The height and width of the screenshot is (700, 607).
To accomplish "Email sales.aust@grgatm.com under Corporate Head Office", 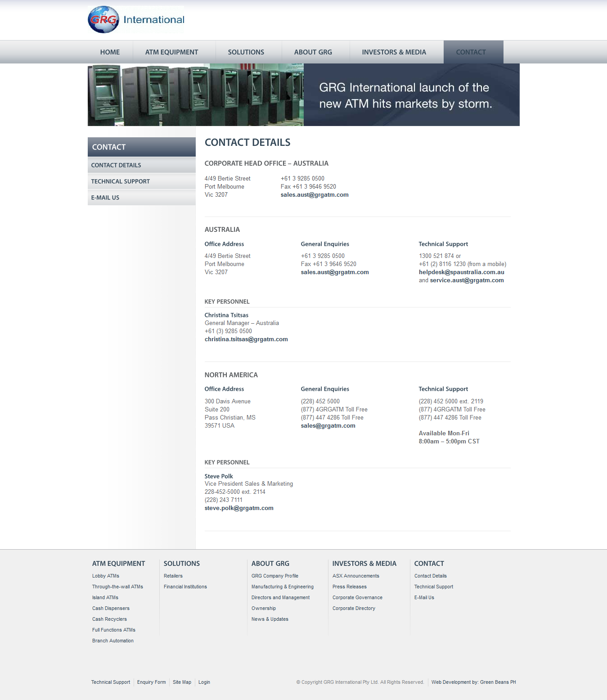I will pos(314,195).
